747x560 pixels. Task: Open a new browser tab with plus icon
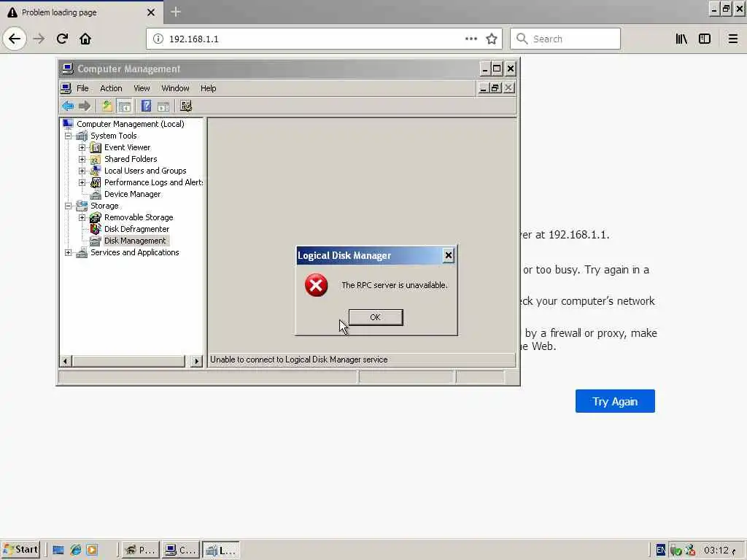176,12
